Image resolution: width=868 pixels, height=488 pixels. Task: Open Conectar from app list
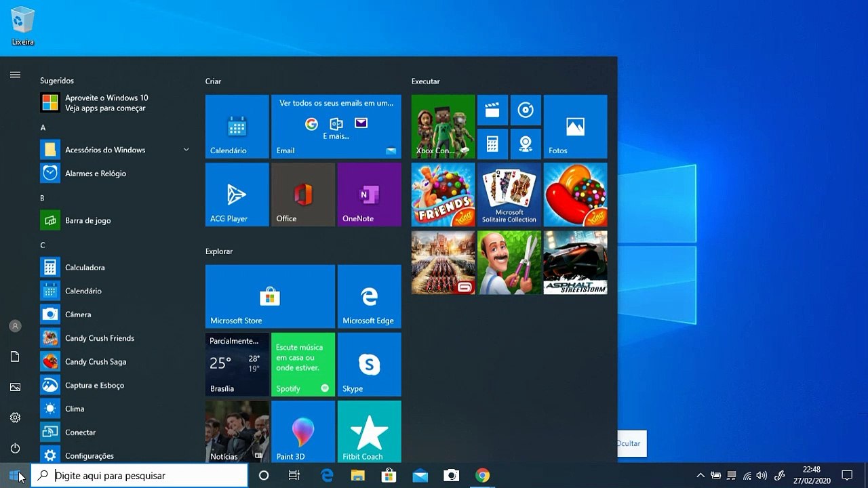click(x=115, y=432)
